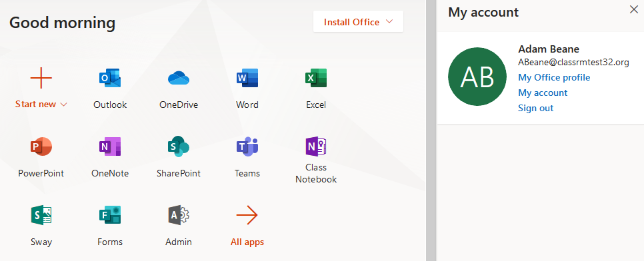Open the Forms app icon
Image resolution: width=644 pixels, height=261 pixels.
pos(110,216)
